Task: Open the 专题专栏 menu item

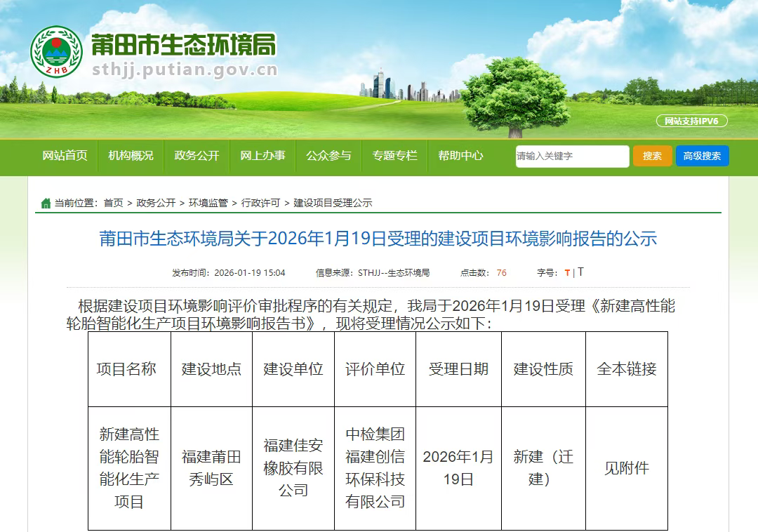Action: (394, 156)
